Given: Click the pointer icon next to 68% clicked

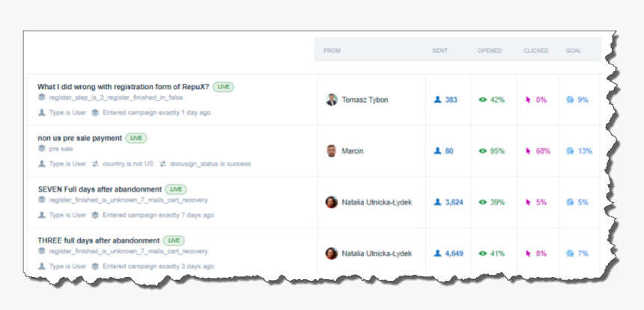Looking at the screenshot, I should pos(529,151).
